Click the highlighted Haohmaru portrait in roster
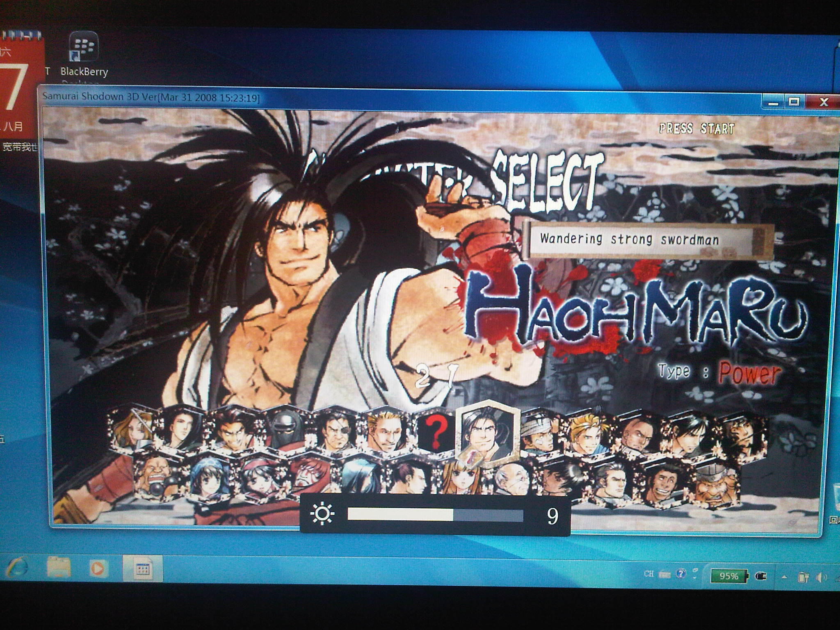Screen dimensions: 840x630 [x=487, y=433]
